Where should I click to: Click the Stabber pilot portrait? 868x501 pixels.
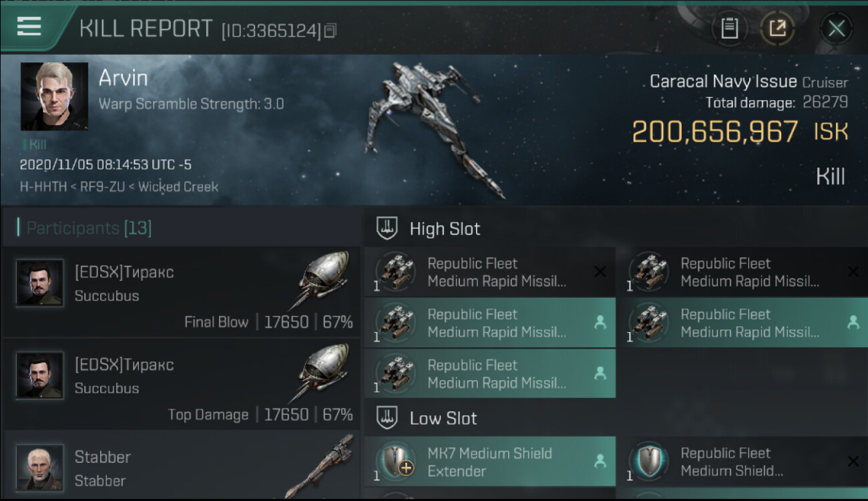coord(40,467)
